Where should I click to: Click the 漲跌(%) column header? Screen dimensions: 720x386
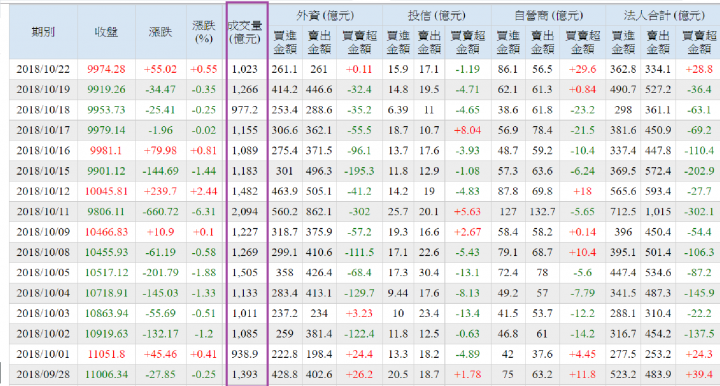pyautogui.click(x=204, y=32)
